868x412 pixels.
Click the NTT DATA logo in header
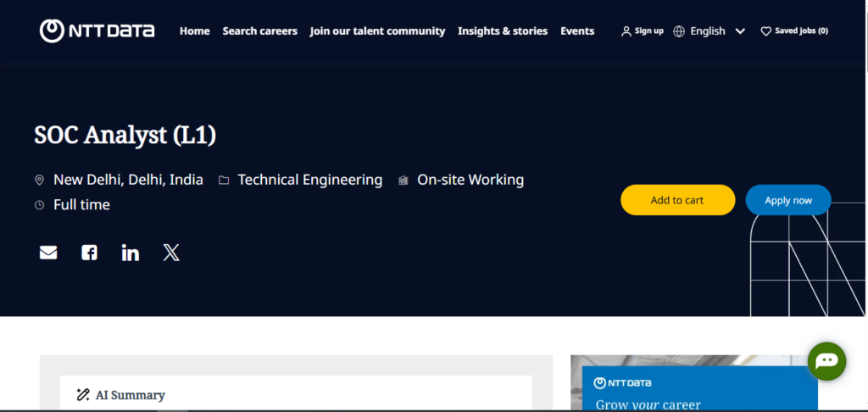click(x=97, y=31)
